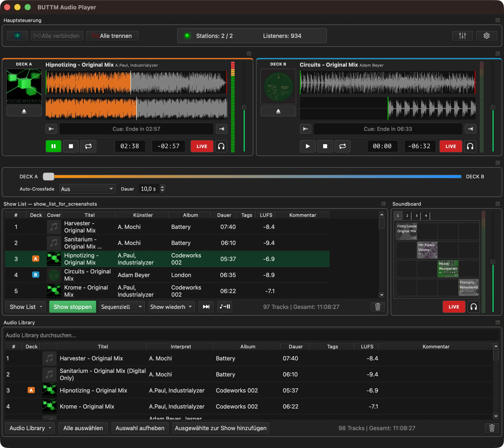Select Soundboard tab 1
The width and height of the screenshot is (504, 448).
point(398,216)
